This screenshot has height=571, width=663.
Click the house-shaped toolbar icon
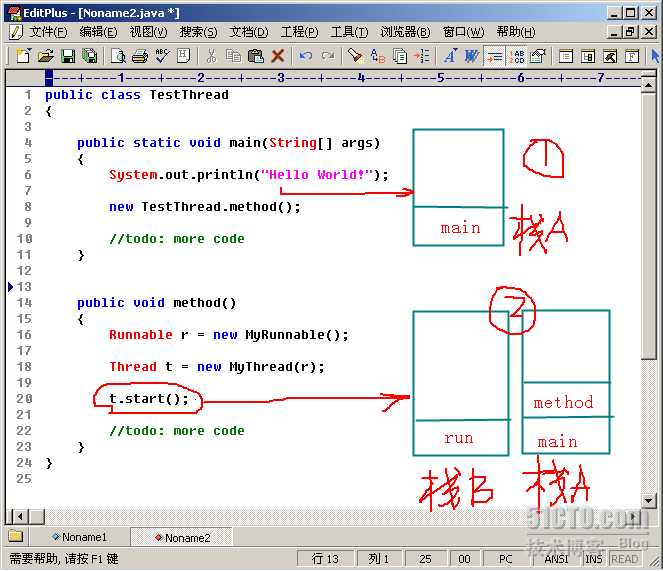coord(538,56)
